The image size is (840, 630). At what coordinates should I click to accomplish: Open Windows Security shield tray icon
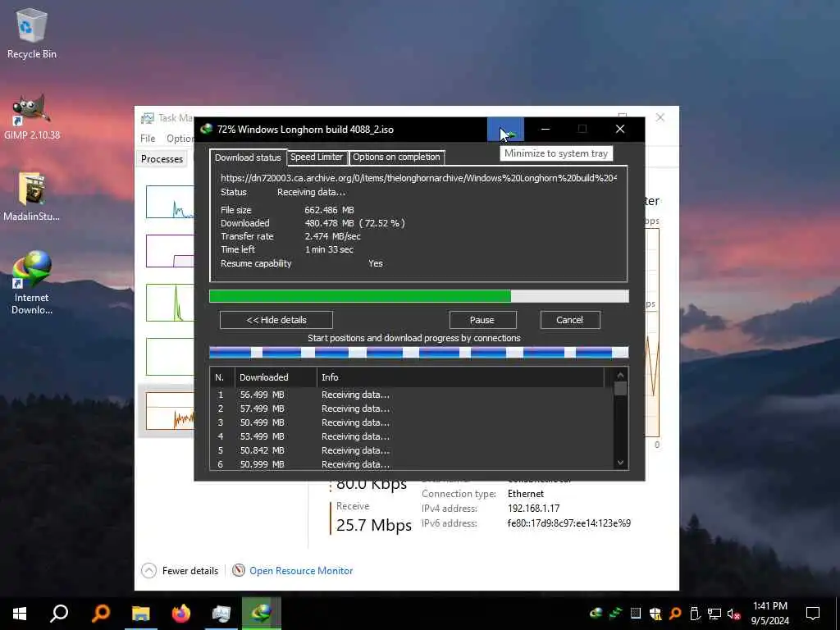[x=655, y=614]
